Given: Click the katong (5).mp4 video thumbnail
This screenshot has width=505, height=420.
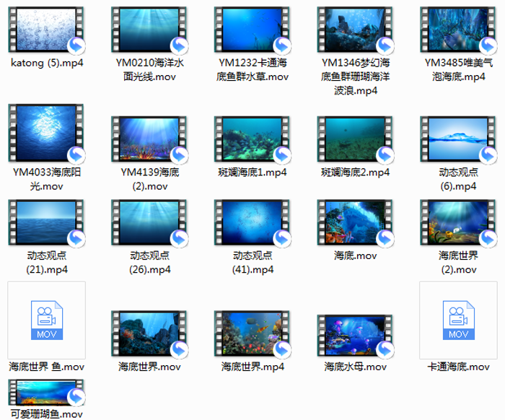Looking at the screenshot, I should point(46,29).
